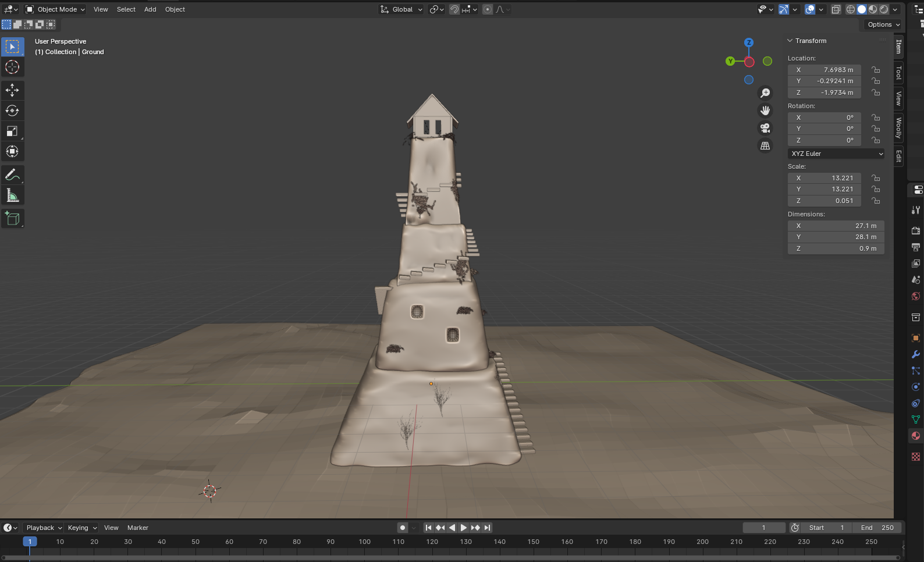Click the 3D cursor tool
The height and width of the screenshot is (562, 924).
point(12,67)
